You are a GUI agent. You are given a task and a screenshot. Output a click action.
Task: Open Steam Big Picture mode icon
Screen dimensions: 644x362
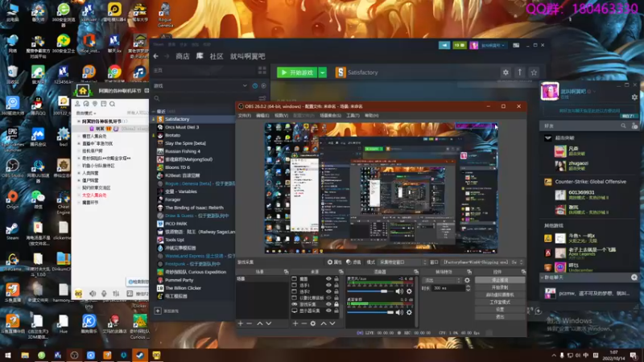(516, 45)
